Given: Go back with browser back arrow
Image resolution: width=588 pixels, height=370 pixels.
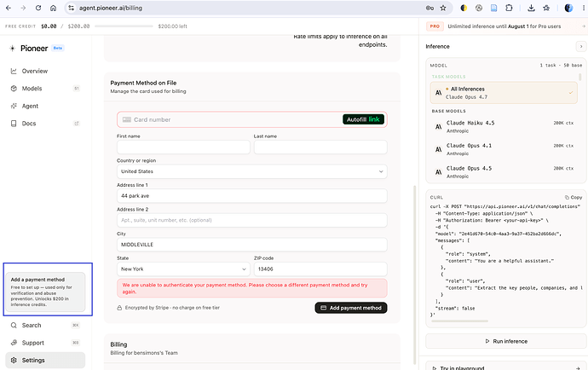Looking at the screenshot, I should point(9,8).
